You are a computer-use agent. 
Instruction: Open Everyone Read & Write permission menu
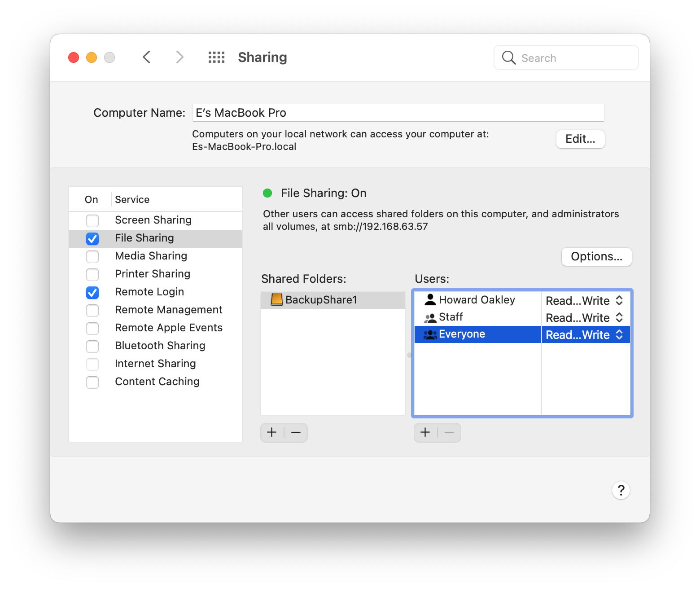(584, 334)
